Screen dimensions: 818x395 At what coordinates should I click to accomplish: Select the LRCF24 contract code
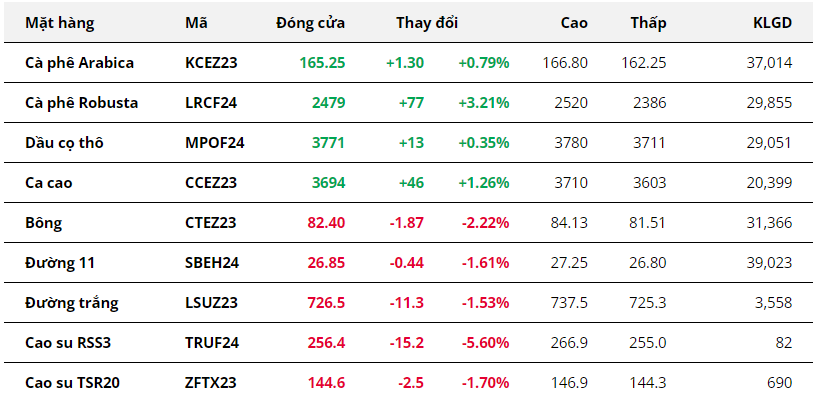coord(211,103)
